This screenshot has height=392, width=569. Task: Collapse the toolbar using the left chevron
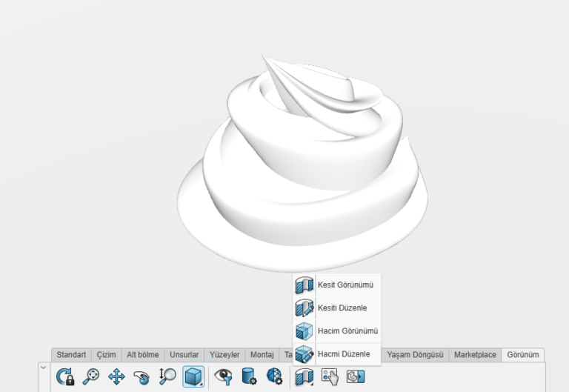click(43, 368)
